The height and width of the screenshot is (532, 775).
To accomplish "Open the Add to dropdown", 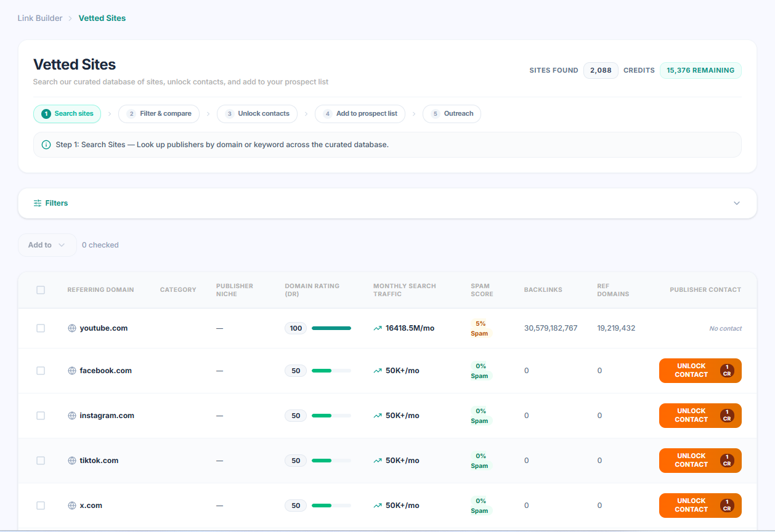I will (x=47, y=245).
